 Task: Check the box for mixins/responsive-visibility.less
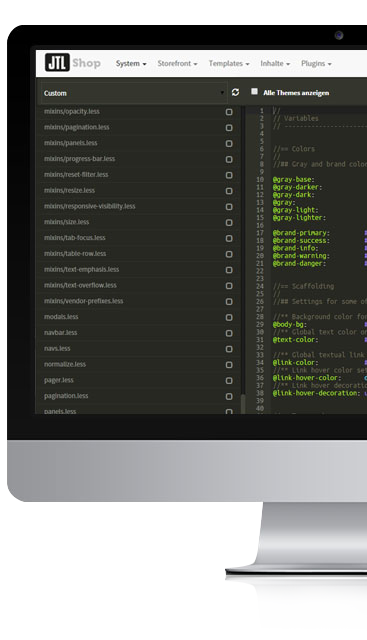click(229, 207)
